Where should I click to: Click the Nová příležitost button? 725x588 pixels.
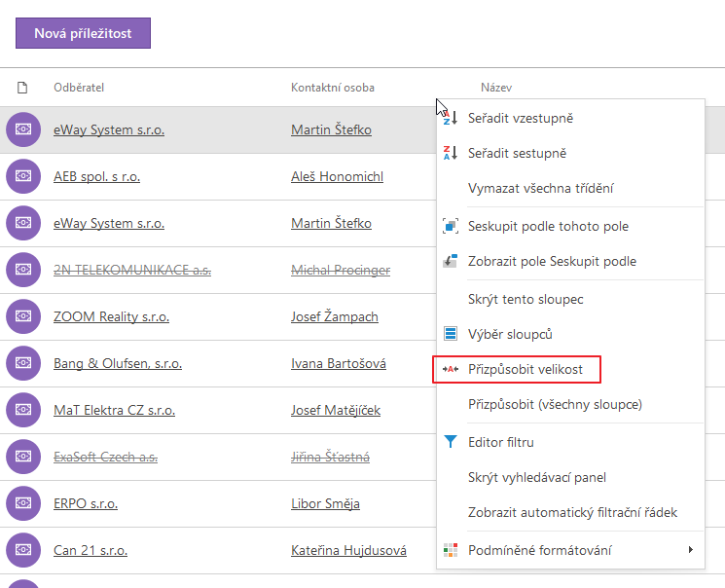84,33
